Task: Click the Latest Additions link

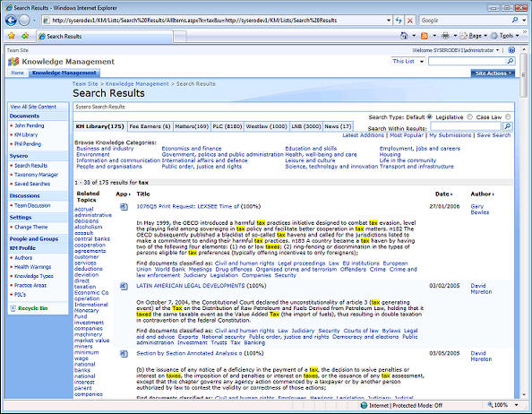Action: 363,135
